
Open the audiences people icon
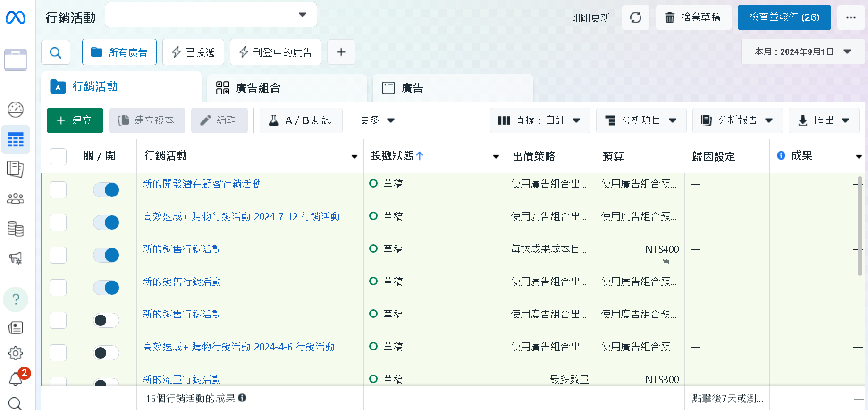click(16, 198)
